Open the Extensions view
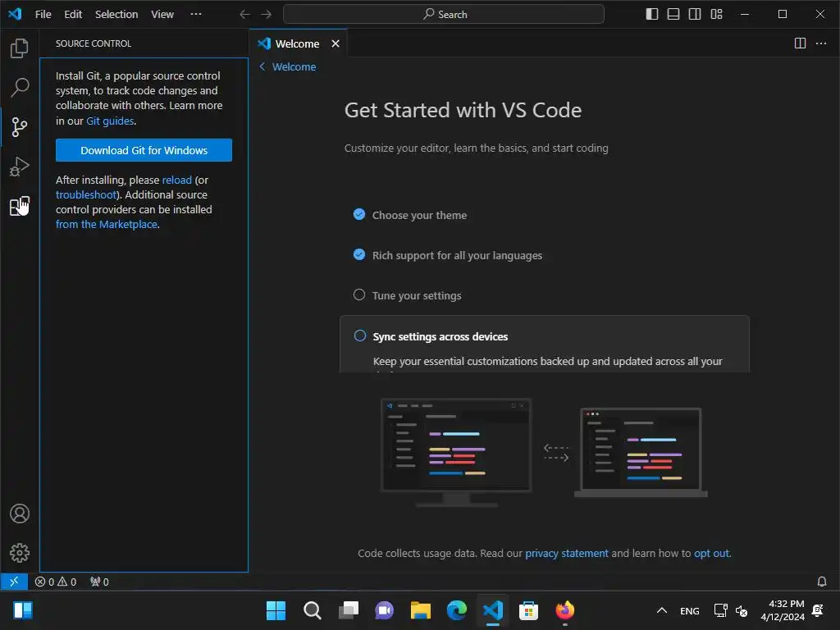 tap(20, 206)
